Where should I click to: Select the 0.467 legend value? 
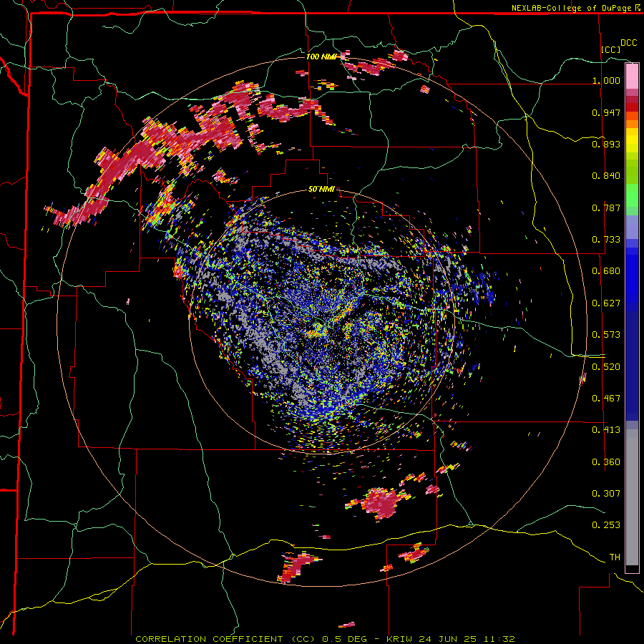coord(606,399)
